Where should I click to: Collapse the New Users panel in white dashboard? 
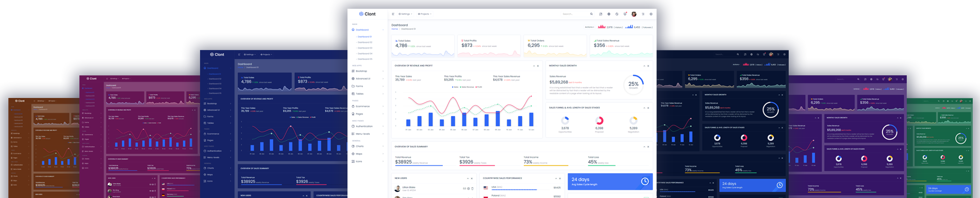(468, 178)
